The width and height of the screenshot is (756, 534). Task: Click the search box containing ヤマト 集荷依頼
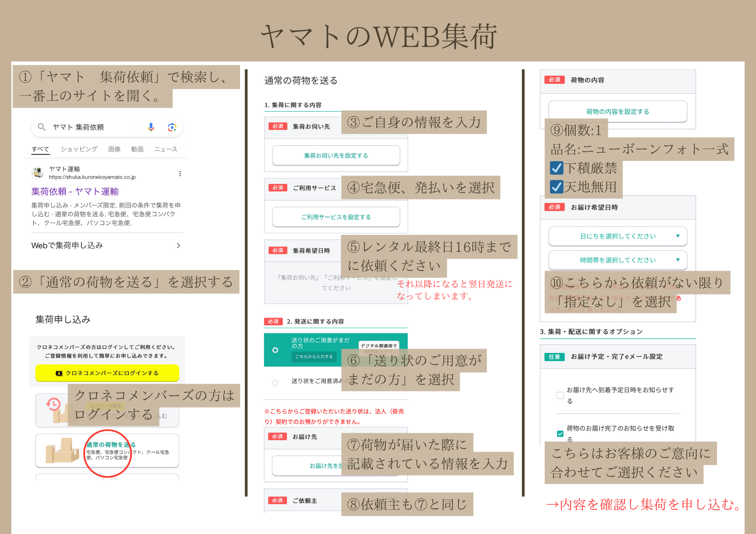107,127
